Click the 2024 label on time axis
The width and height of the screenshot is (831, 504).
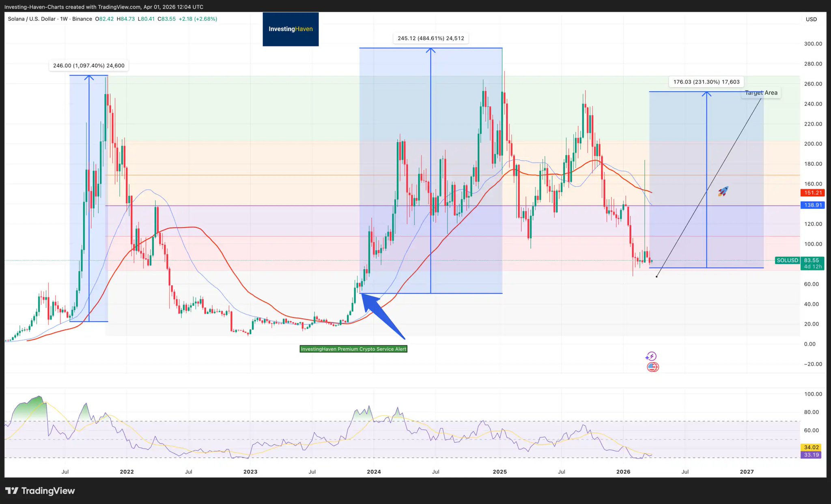(x=374, y=472)
